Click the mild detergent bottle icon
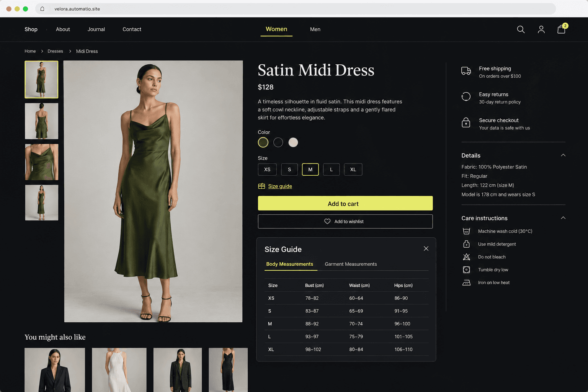The width and height of the screenshot is (588, 392). pos(466,244)
